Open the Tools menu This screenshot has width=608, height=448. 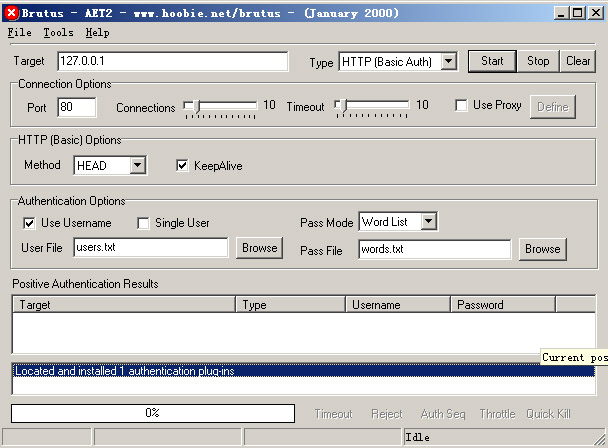pyautogui.click(x=58, y=33)
